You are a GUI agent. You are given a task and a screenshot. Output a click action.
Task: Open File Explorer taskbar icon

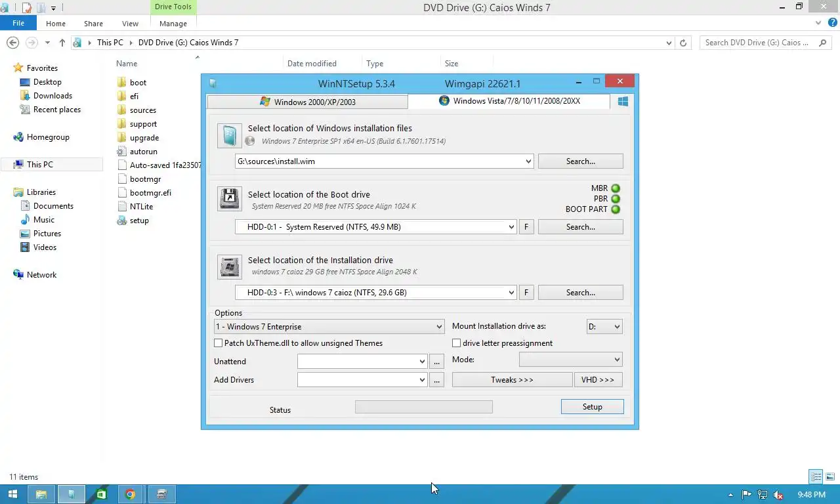[x=41, y=494]
